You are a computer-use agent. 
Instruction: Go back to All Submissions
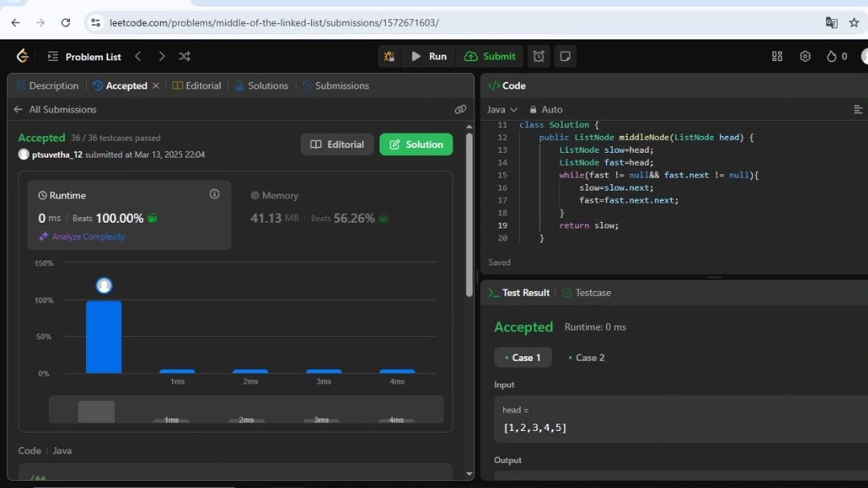pos(55,109)
